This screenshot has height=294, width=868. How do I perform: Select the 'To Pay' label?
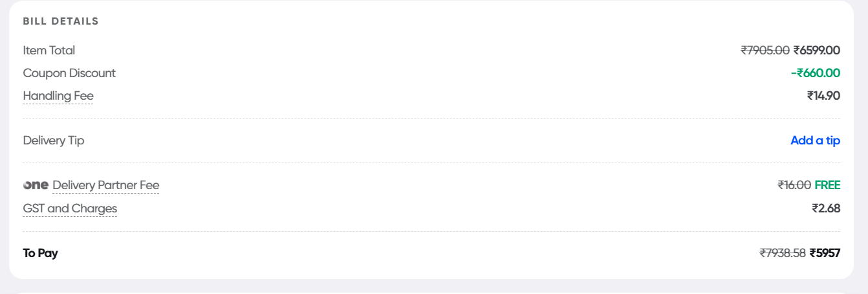[40, 253]
